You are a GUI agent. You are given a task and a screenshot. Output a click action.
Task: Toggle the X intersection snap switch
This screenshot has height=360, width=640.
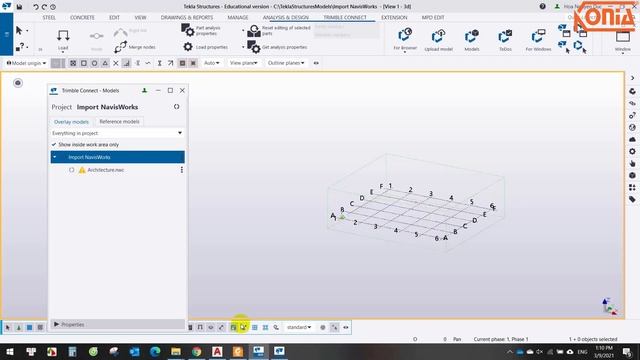pyautogui.click(x=116, y=63)
